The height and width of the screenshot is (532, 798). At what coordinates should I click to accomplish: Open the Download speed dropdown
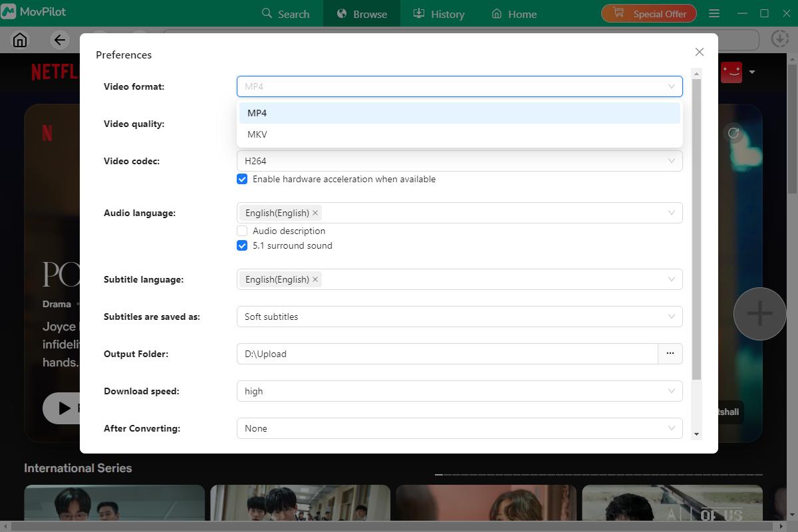460,391
